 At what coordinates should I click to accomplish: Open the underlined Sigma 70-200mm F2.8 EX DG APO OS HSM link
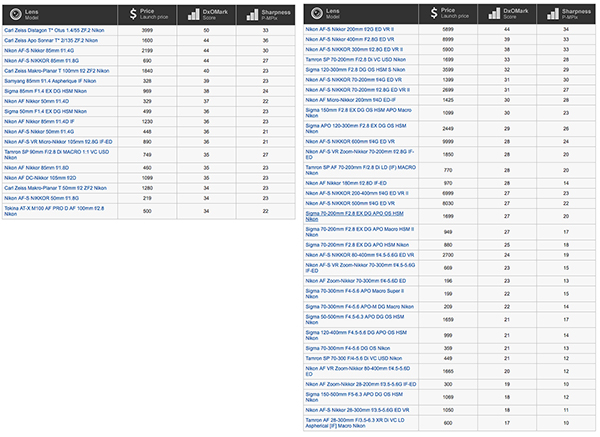[354, 216]
